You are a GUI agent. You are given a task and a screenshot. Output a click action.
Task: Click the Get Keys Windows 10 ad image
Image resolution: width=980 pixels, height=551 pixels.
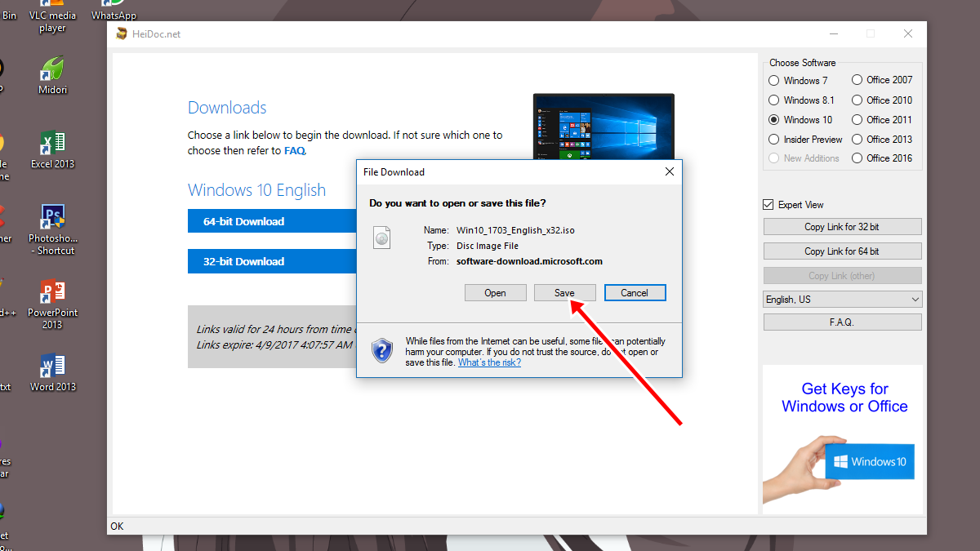[843, 436]
